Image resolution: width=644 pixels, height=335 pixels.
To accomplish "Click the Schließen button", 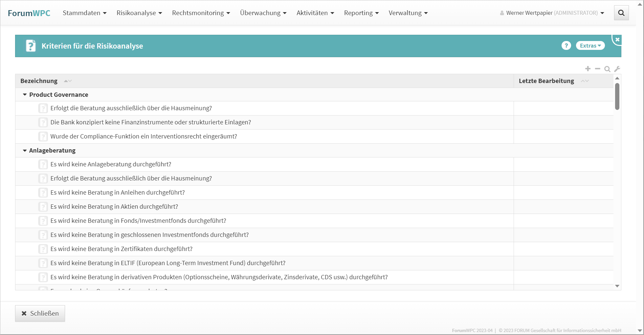I will click(x=40, y=313).
